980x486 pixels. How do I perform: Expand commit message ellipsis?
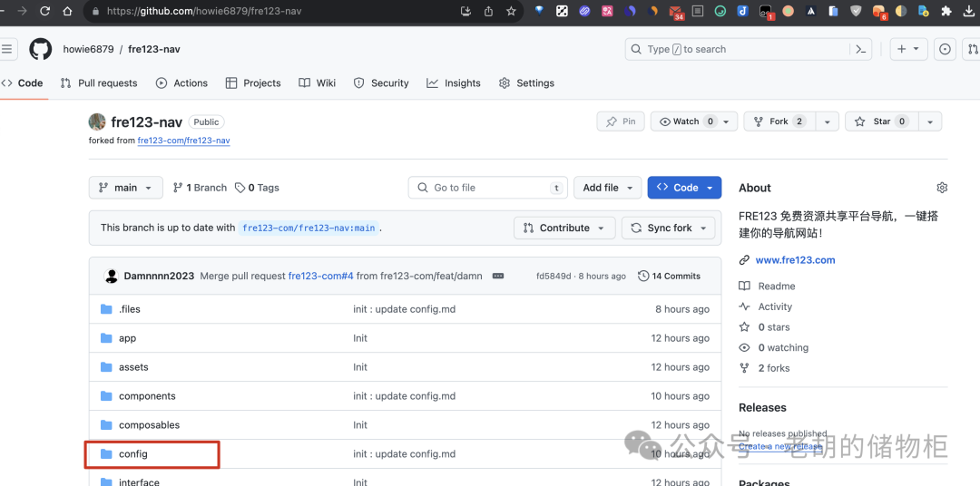[x=498, y=277]
